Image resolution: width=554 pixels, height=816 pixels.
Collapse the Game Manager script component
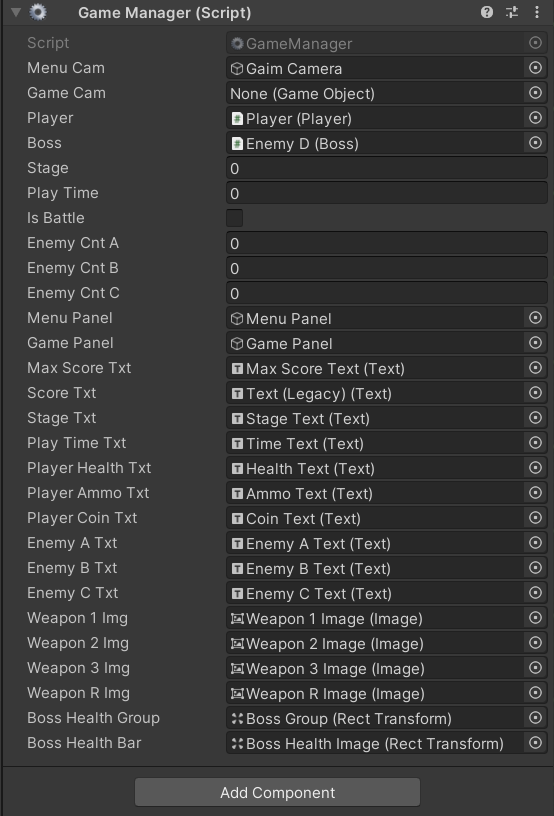(x=16, y=12)
